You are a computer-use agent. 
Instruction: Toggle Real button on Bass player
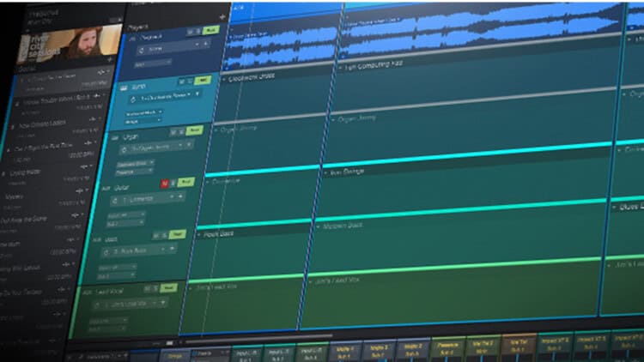click(x=177, y=234)
